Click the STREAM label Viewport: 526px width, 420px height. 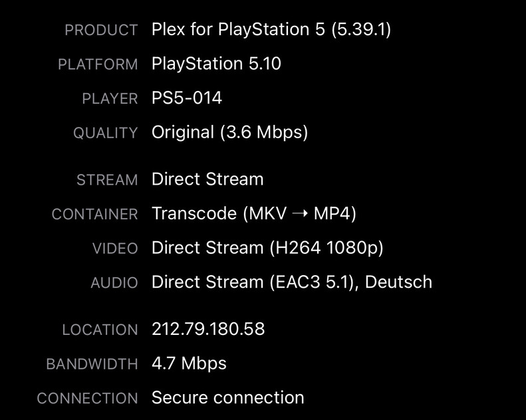pyautogui.click(x=107, y=180)
